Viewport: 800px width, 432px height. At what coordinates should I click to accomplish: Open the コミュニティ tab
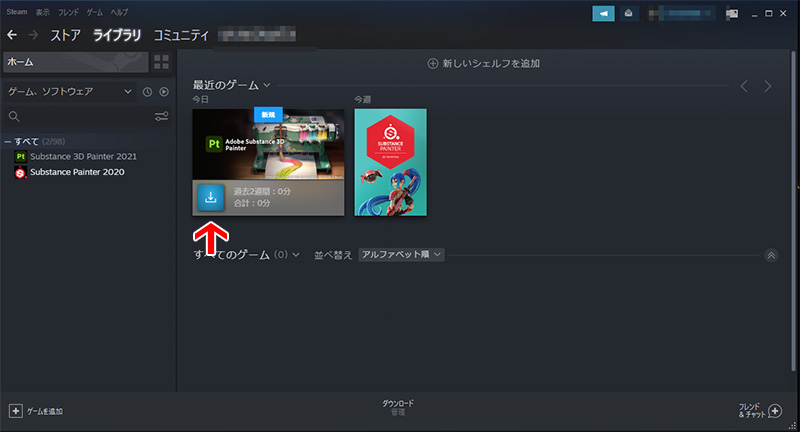coord(181,36)
